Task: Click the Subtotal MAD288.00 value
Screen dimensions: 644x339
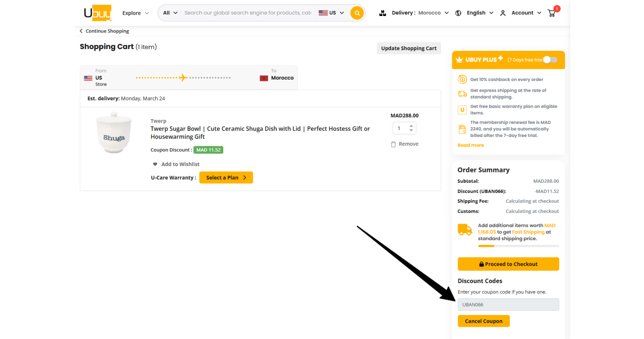Action: point(546,181)
